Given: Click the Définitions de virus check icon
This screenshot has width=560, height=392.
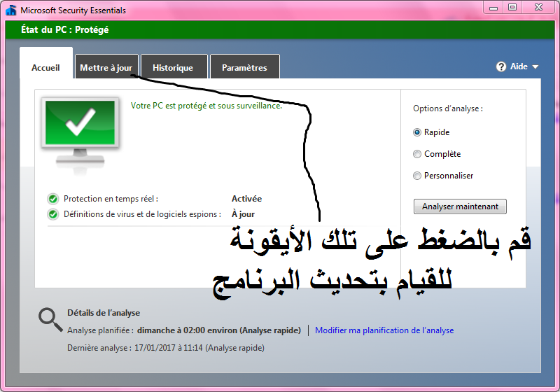Looking at the screenshot, I should coord(53,214).
